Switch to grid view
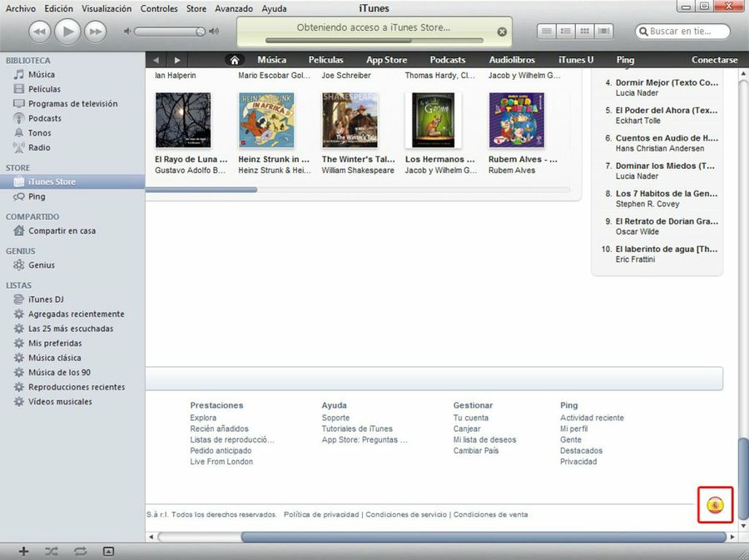This screenshot has height=560, width=749. [x=585, y=32]
